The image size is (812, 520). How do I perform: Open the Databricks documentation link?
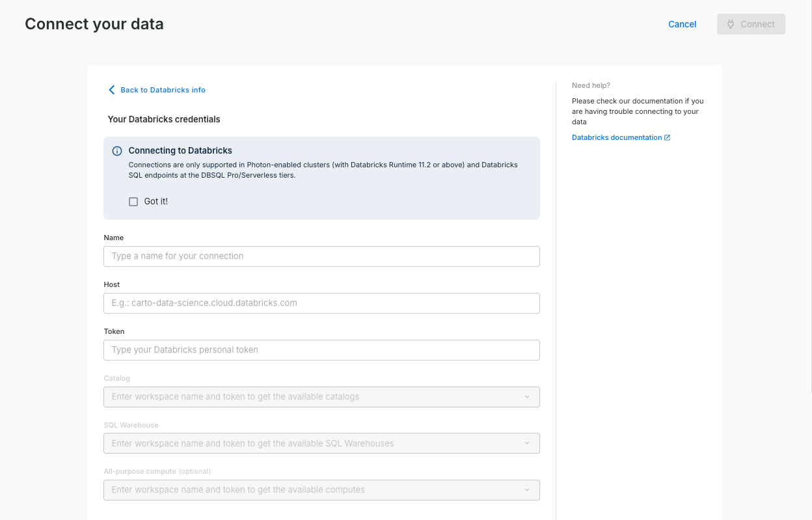point(616,138)
